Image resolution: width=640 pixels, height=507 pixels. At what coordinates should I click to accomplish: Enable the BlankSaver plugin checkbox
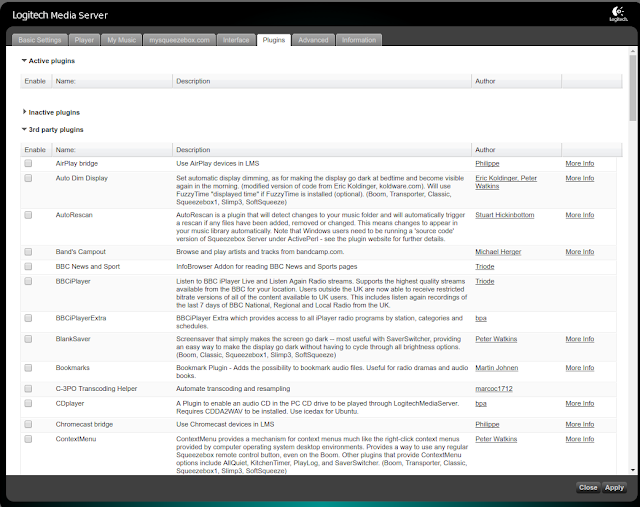click(x=28, y=339)
